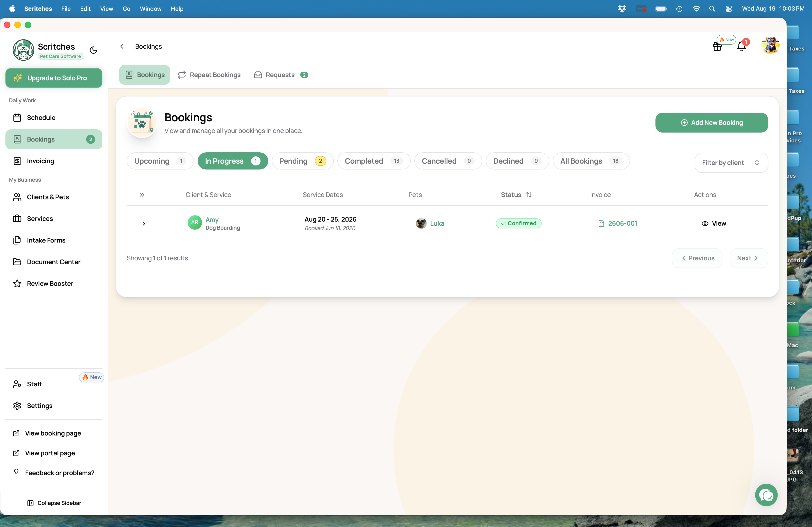Show Declined bookings

[517, 161]
